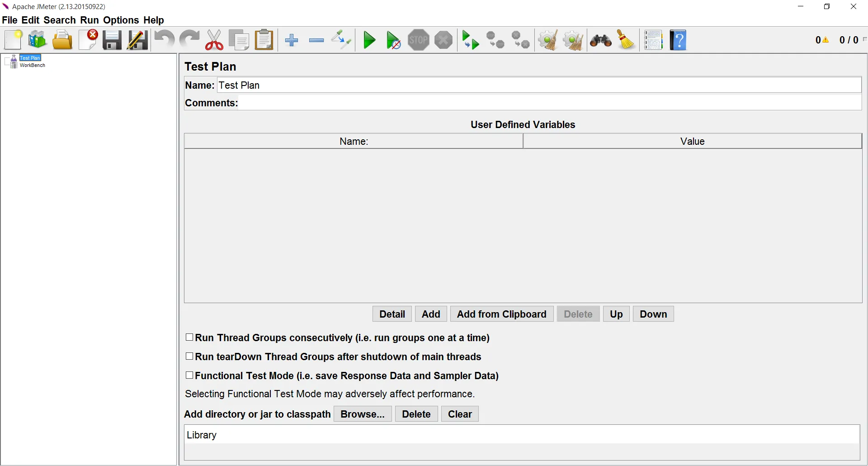868x466 pixels.
Task: Click the Library classpath list header
Action: tap(522, 435)
